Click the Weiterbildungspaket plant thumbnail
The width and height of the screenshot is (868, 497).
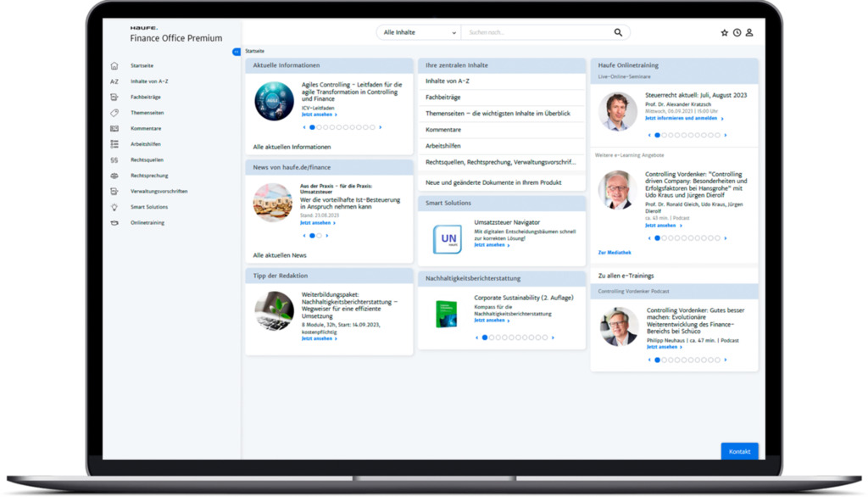(274, 311)
